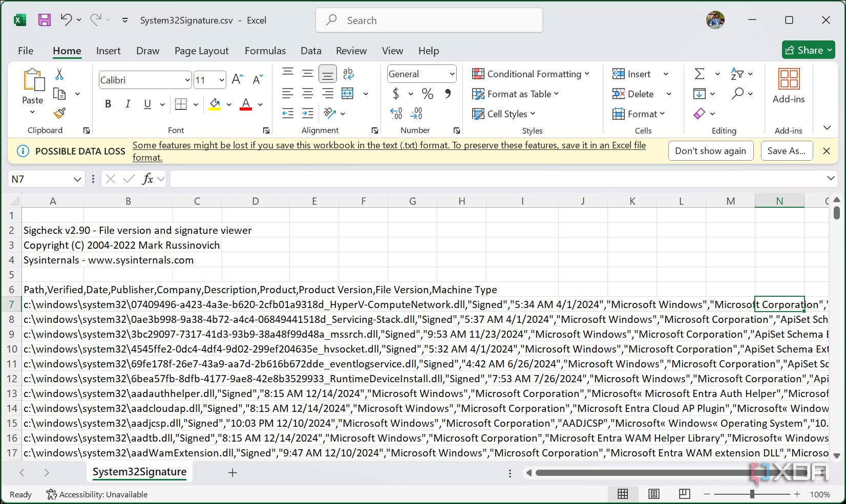
Task: Click the Cut scissors icon
Action: click(59, 75)
